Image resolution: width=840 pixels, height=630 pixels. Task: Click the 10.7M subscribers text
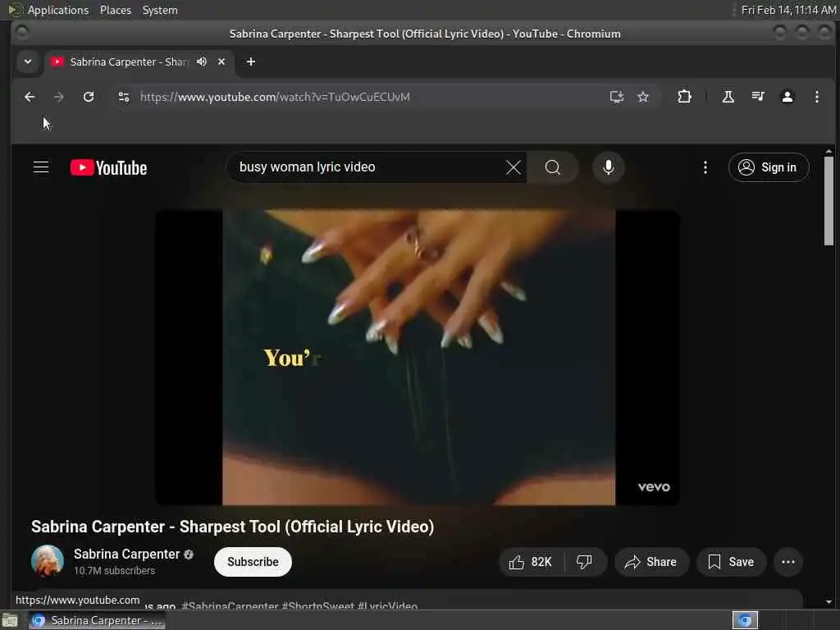tap(114, 571)
